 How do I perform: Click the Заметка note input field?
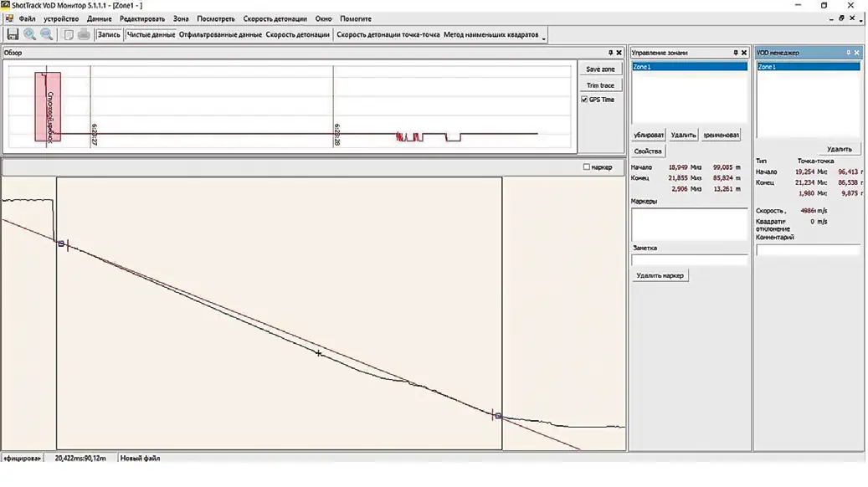click(x=689, y=260)
